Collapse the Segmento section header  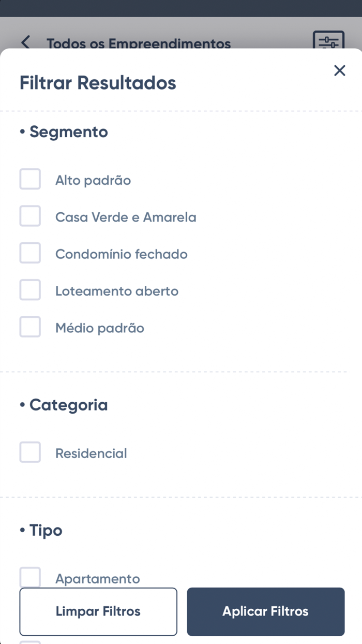(x=64, y=132)
